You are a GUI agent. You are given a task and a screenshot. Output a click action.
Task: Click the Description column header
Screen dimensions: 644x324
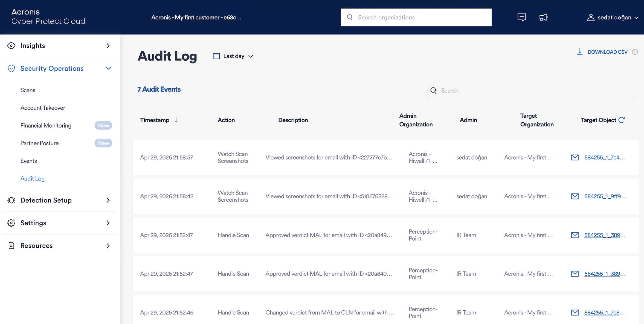[293, 120]
